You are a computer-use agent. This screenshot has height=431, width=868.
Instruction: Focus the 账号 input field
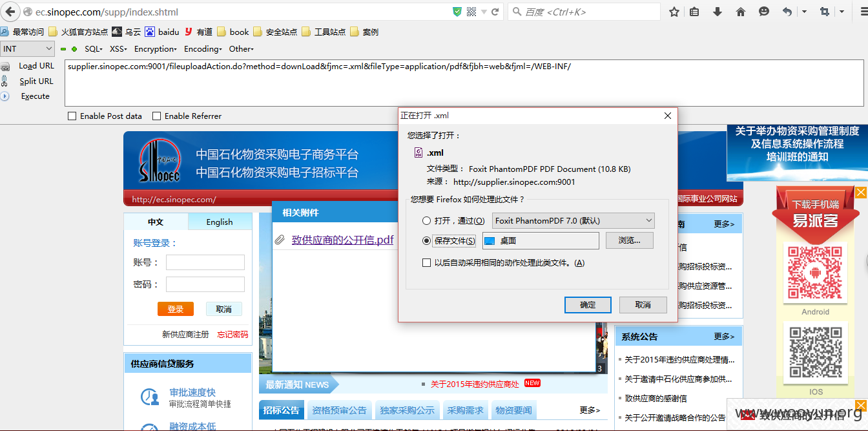[x=205, y=262]
